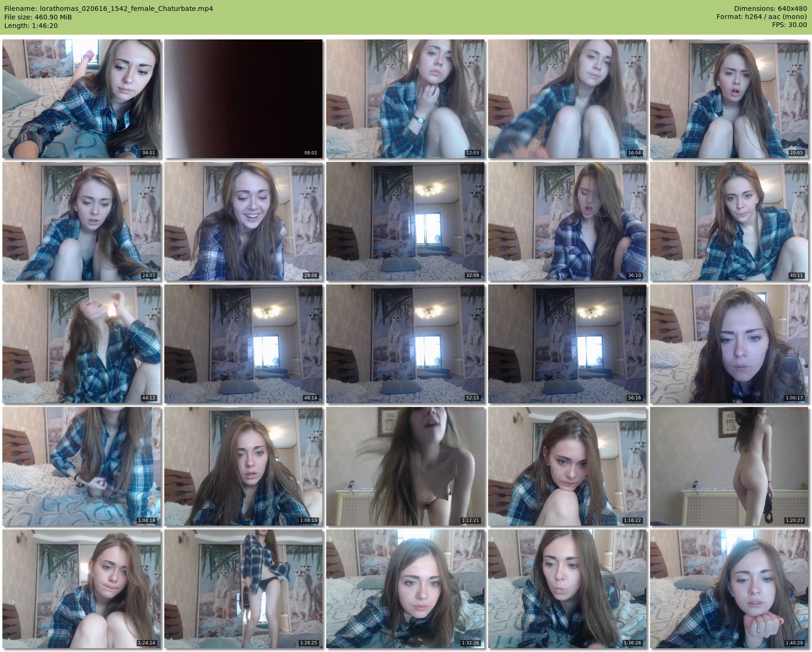
Task: Select the dark frame at 08:02
Action: [243, 99]
